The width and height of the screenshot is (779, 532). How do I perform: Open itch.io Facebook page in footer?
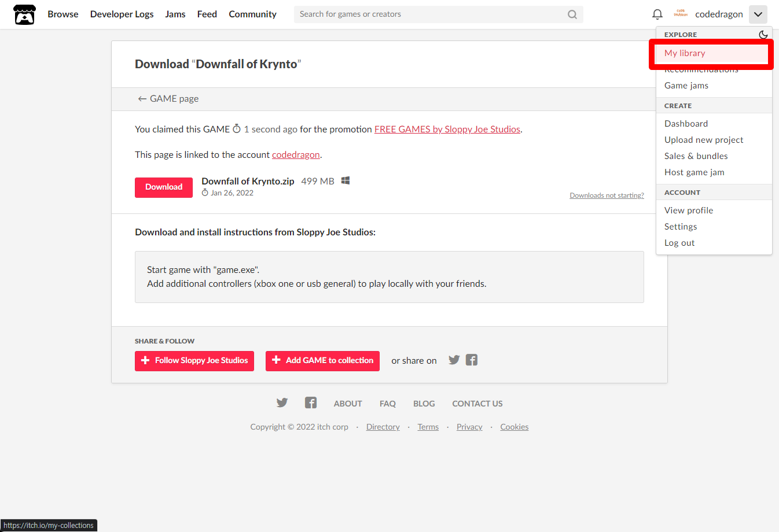pyautogui.click(x=311, y=403)
